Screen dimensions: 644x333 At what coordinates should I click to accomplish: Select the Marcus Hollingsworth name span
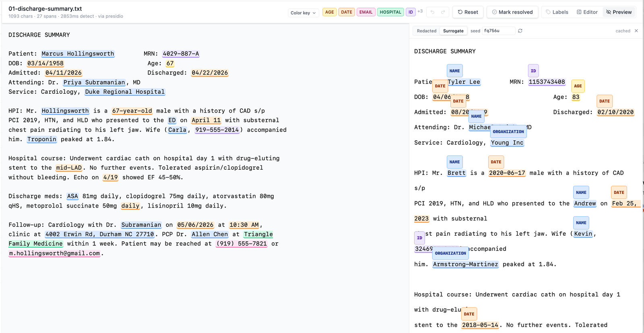coord(78,54)
